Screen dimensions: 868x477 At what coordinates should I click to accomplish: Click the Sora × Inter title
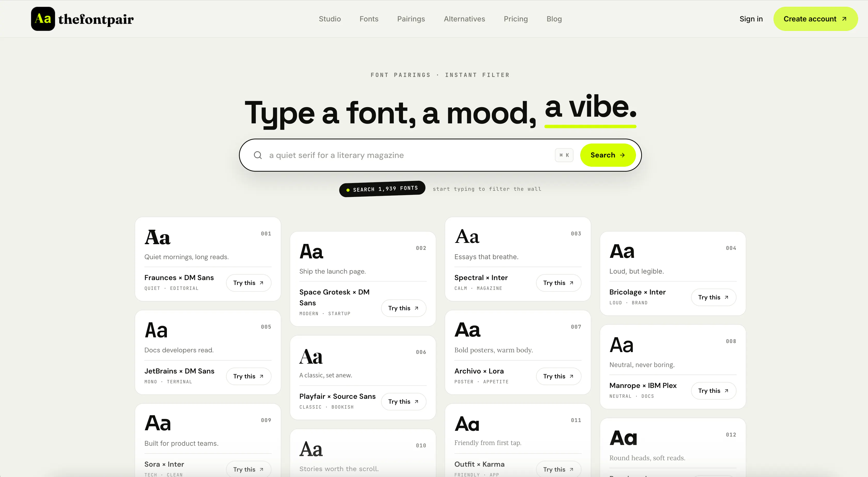(x=164, y=464)
